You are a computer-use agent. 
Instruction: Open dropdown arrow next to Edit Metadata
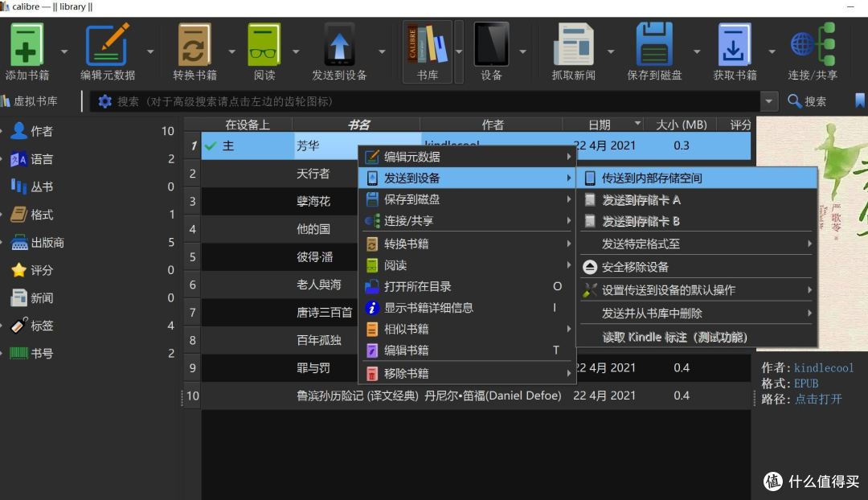coord(150,51)
